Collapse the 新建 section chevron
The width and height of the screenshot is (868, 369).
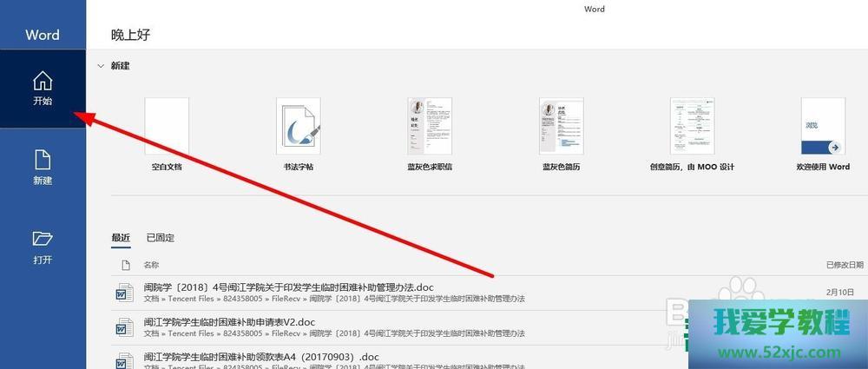click(102, 66)
